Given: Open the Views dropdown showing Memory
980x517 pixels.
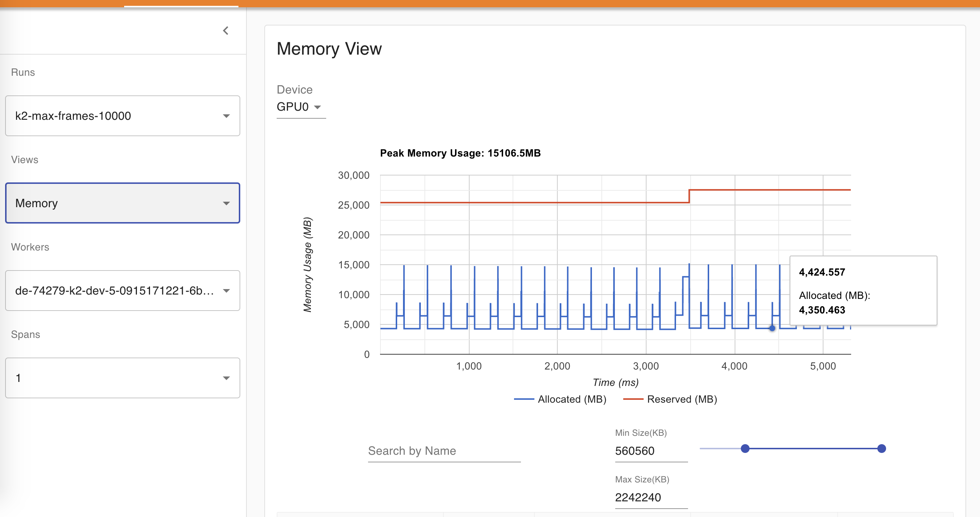Looking at the screenshot, I should pyautogui.click(x=122, y=203).
